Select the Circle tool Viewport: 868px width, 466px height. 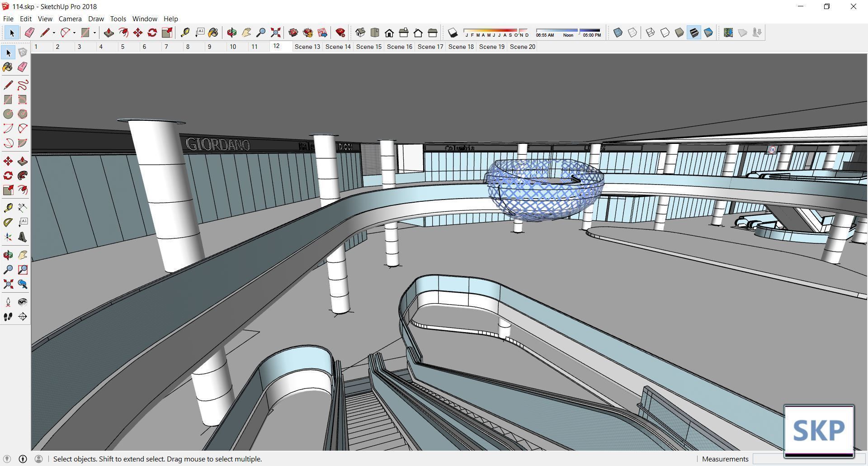tap(8, 114)
